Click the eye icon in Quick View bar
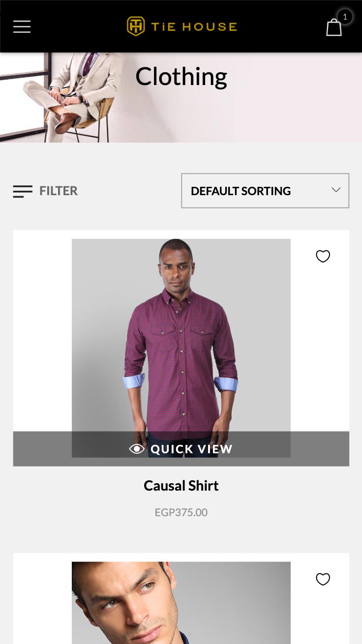The image size is (362, 644). 137,449
